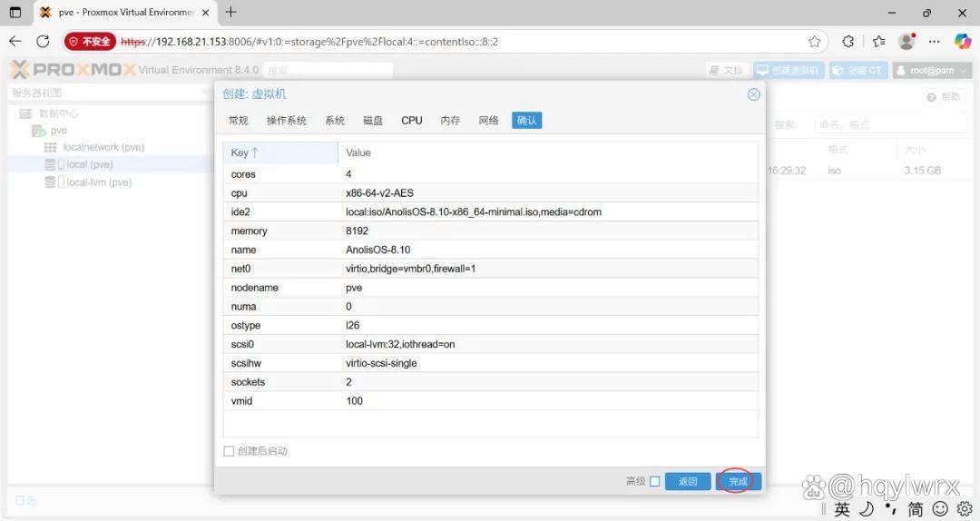Select the memory 8192 row
This screenshot has height=521, width=980.
coord(491,231)
